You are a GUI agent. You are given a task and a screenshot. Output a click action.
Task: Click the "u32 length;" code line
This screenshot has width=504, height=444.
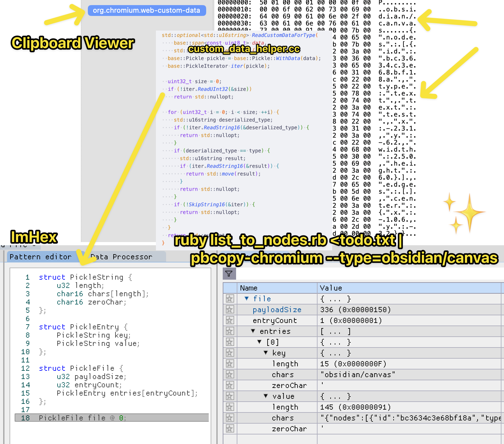click(x=80, y=285)
